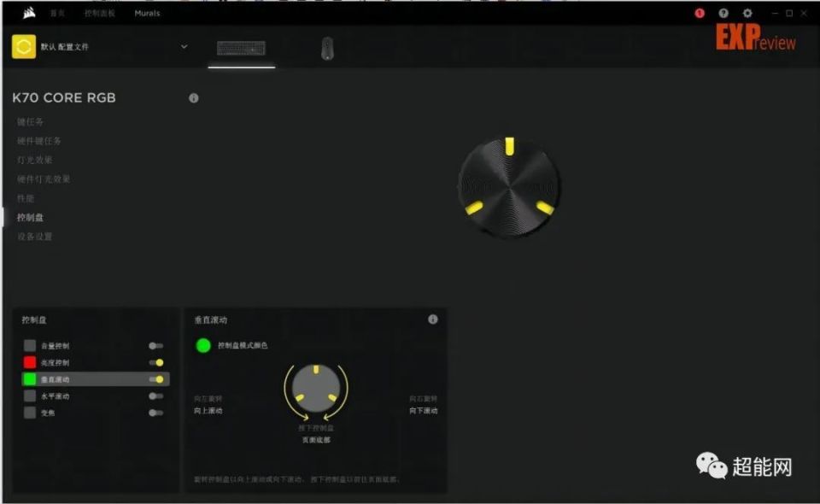Click the large control dial image

[509, 187]
